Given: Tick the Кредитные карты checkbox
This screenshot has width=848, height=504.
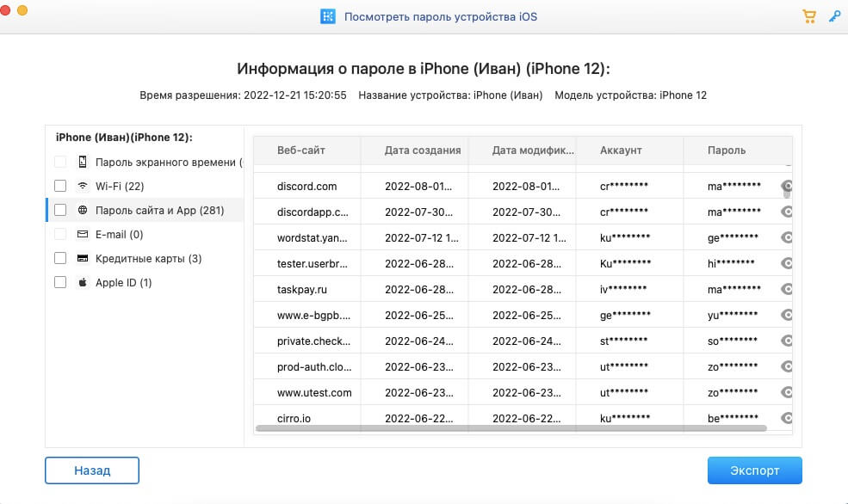Looking at the screenshot, I should coord(60,258).
